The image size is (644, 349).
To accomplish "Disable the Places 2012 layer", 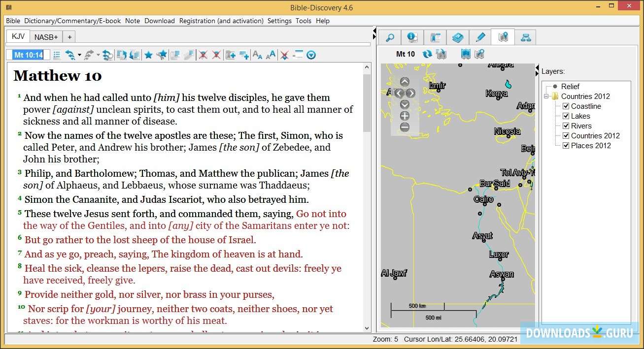I will click(x=566, y=146).
